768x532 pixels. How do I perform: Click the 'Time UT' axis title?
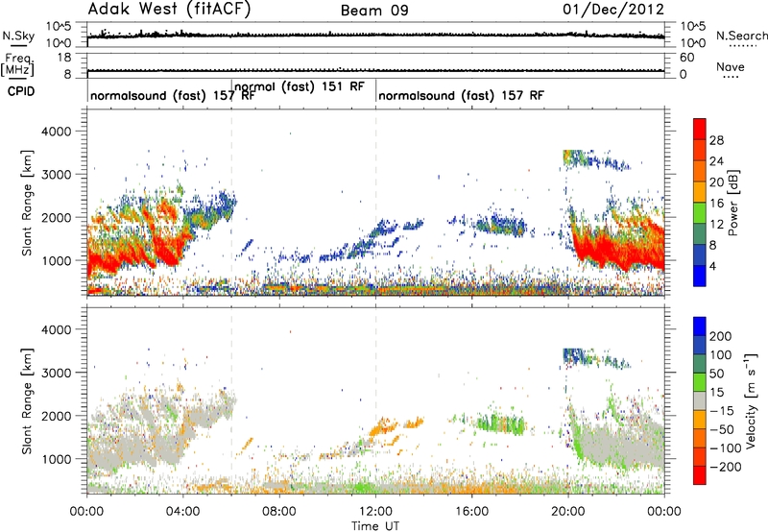click(x=375, y=526)
